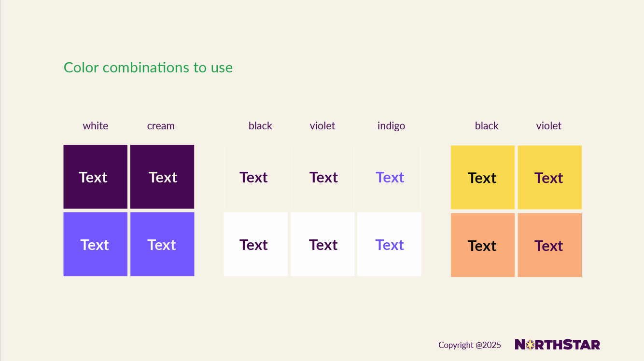Select the 'Color combinations to use' title
The width and height of the screenshot is (644, 361).
pyautogui.click(x=148, y=68)
